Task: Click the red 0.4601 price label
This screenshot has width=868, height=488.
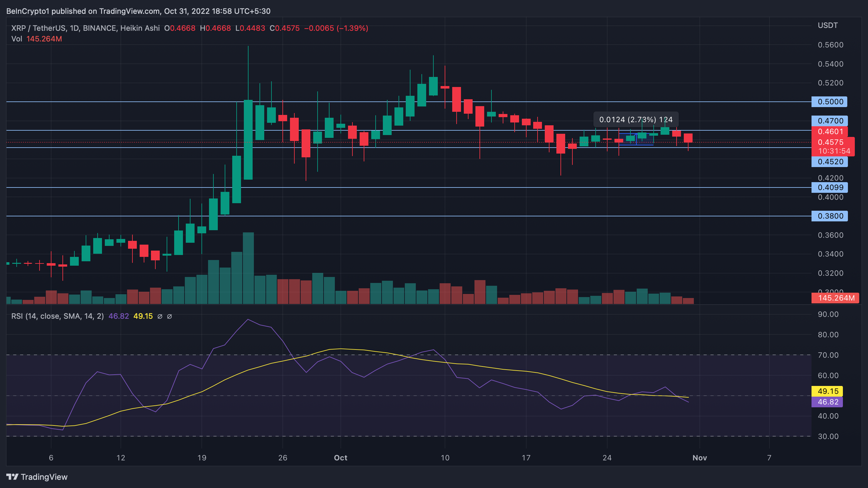Action: coord(829,132)
